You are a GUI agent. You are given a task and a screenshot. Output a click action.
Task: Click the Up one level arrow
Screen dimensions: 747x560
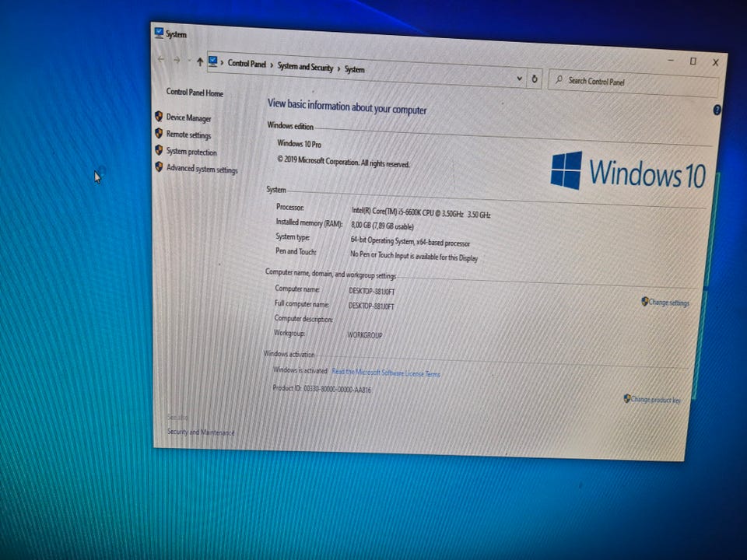click(200, 61)
